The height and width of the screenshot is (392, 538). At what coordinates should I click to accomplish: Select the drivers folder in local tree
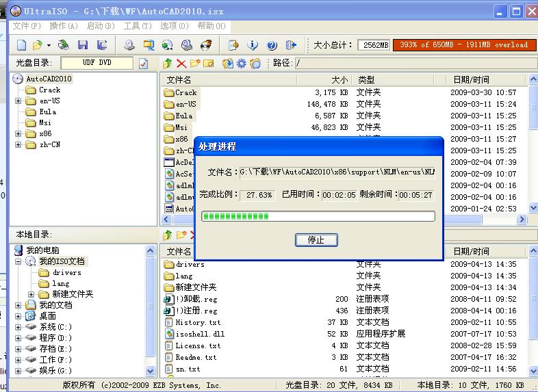(67, 273)
